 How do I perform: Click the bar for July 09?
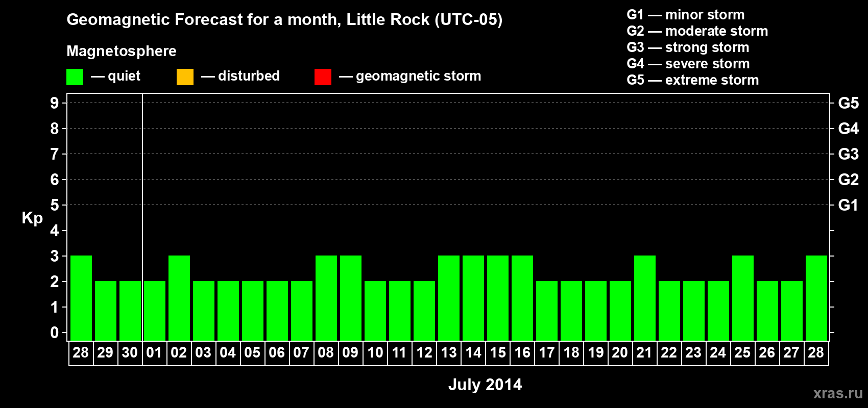(351, 298)
